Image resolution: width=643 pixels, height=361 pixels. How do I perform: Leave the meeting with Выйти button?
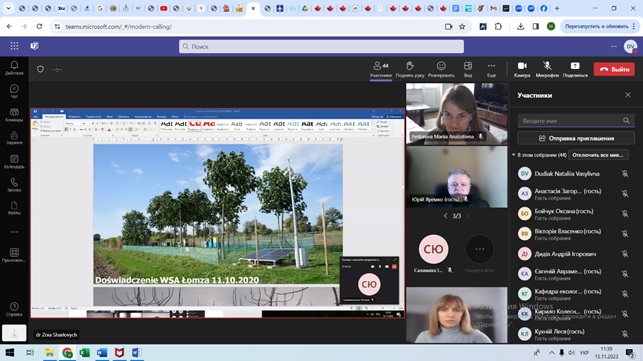(x=614, y=69)
